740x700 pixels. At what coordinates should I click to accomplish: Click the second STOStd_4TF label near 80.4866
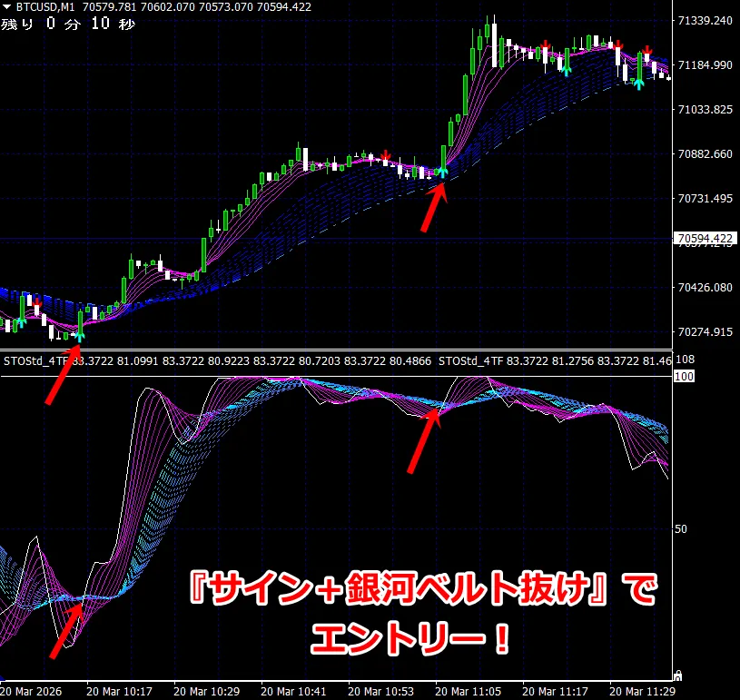point(471,361)
